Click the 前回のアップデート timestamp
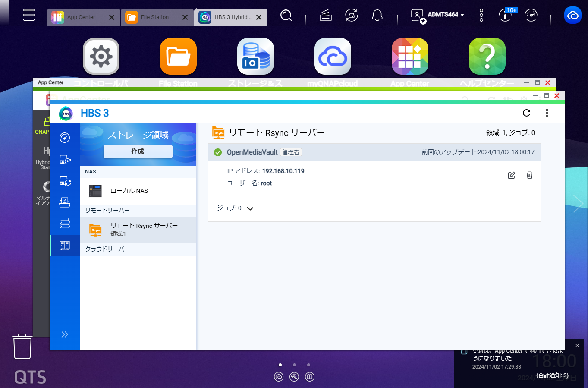The height and width of the screenshot is (388, 588). pos(478,152)
